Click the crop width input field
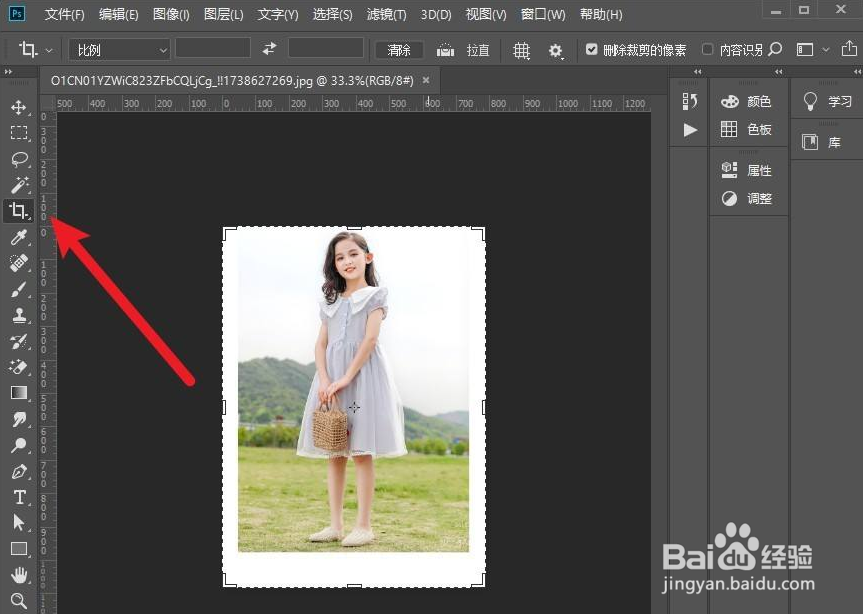This screenshot has height=614, width=863. tap(213, 48)
